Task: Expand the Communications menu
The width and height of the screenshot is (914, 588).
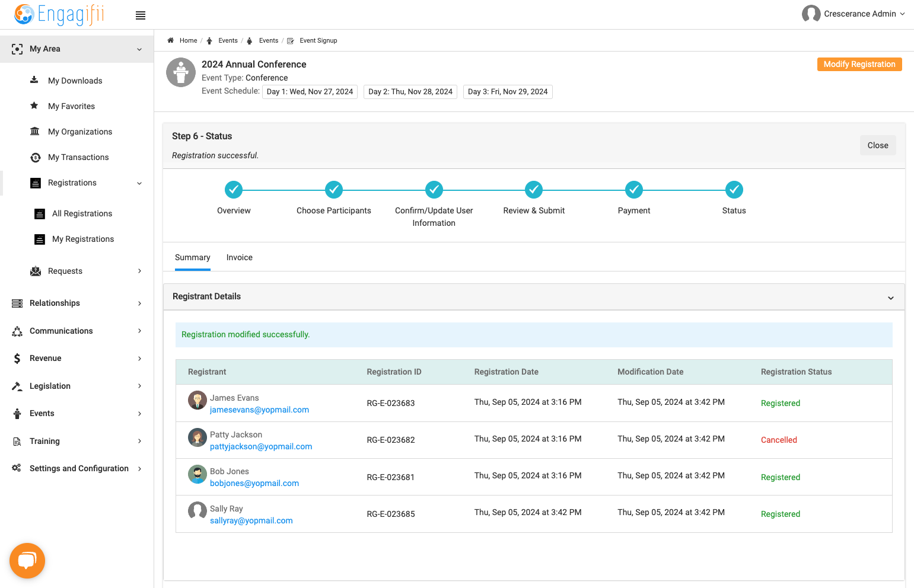Action: (139, 331)
